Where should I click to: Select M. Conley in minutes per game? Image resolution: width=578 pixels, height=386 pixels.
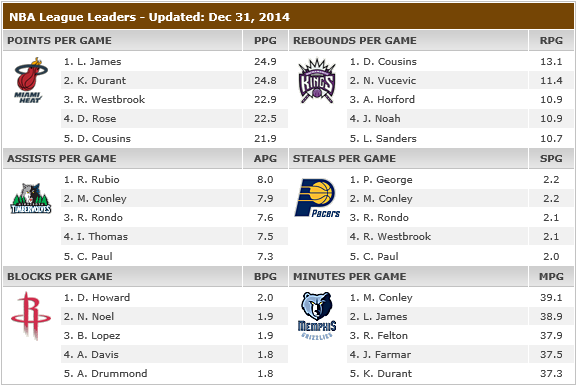coord(381,298)
